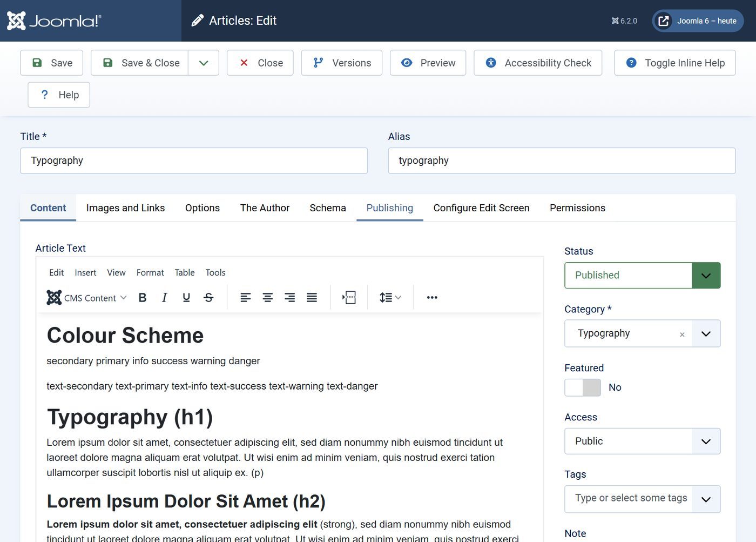Expand the Tags selection dropdown
The width and height of the screenshot is (756, 542).
click(706, 499)
